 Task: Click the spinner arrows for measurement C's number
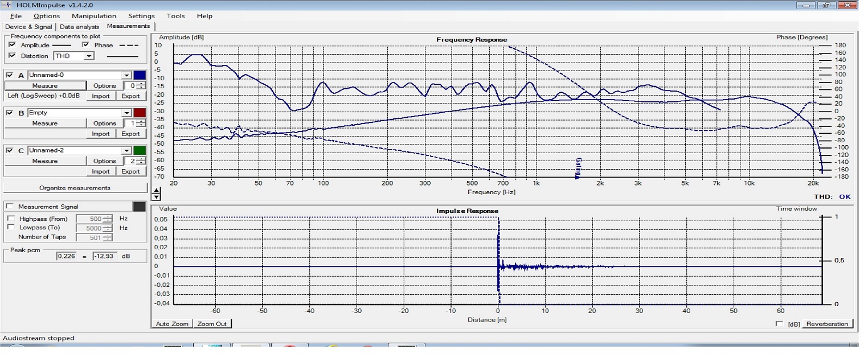pyautogui.click(x=142, y=161)
